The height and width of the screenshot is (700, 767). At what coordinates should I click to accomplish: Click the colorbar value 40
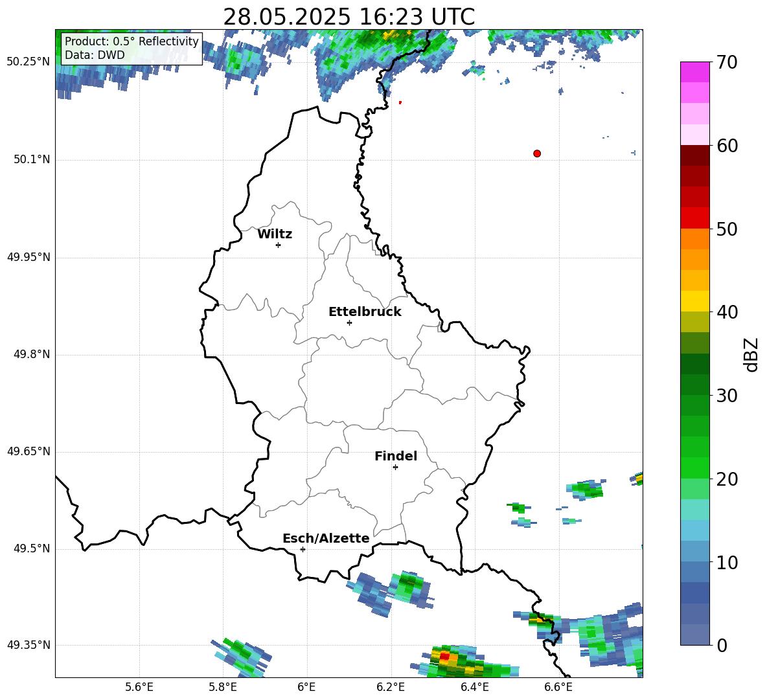[x=727, y=312]
